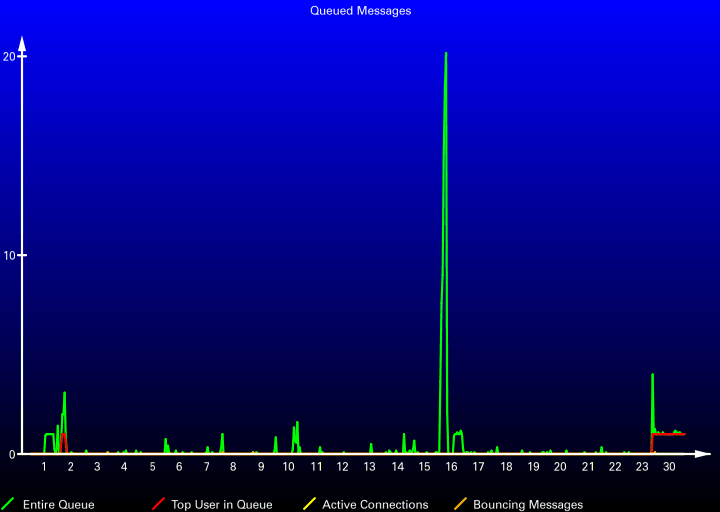Click the y-axis value 20
The height and width of the screenshot is (512, 720).
point(9,56)
